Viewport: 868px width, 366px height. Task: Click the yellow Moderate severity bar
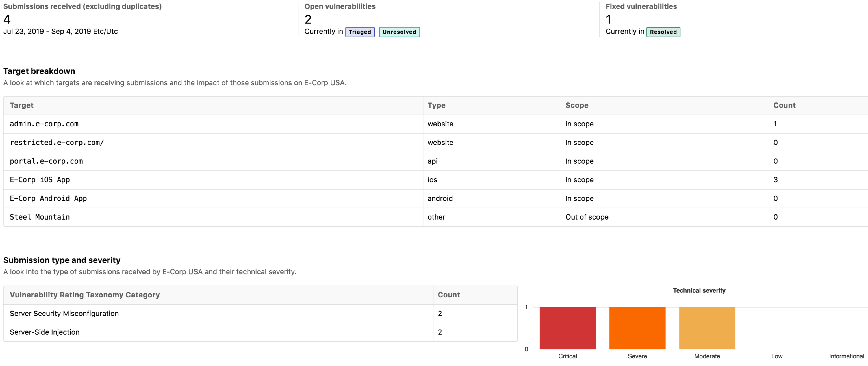[707, 328]
